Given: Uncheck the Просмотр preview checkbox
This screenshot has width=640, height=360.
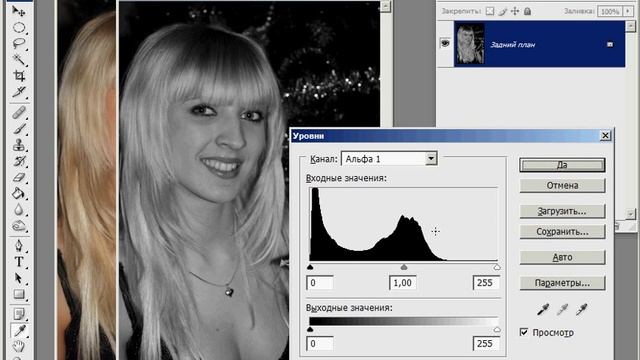Looking at the screenshot, I should [524, 332].
